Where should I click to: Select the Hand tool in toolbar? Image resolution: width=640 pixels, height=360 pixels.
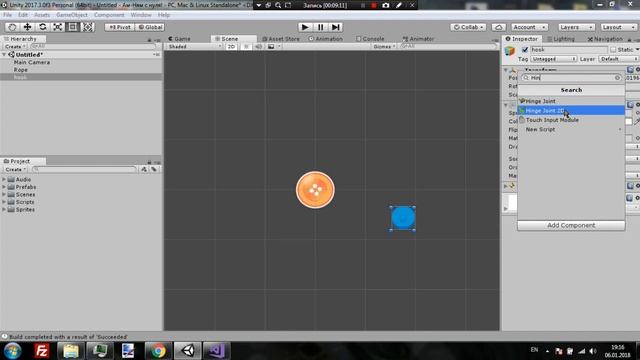coord(12,27)
